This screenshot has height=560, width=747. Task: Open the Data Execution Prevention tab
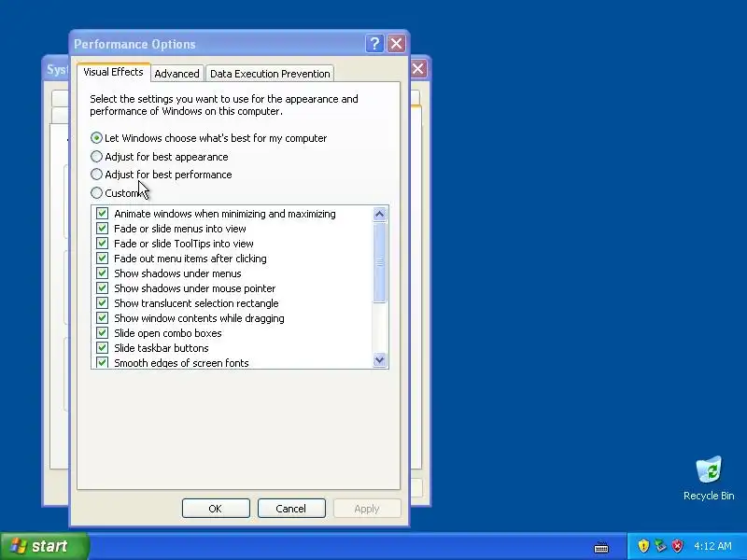270,74
